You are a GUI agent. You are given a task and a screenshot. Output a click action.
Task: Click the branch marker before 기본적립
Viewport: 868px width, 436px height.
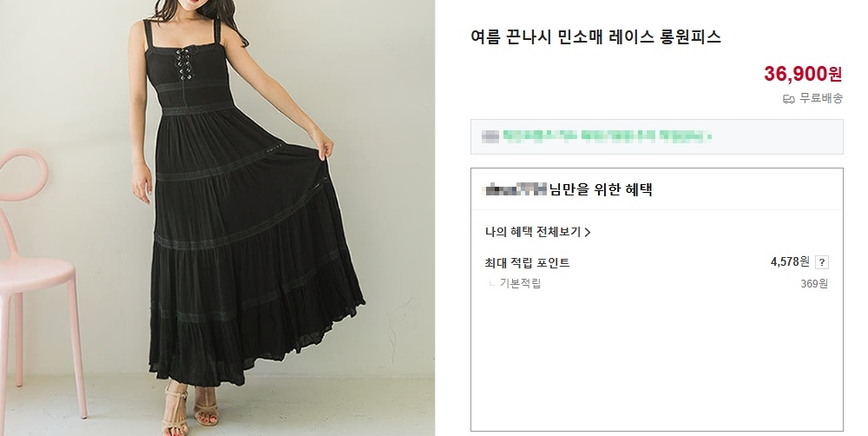tap(492, 284)
